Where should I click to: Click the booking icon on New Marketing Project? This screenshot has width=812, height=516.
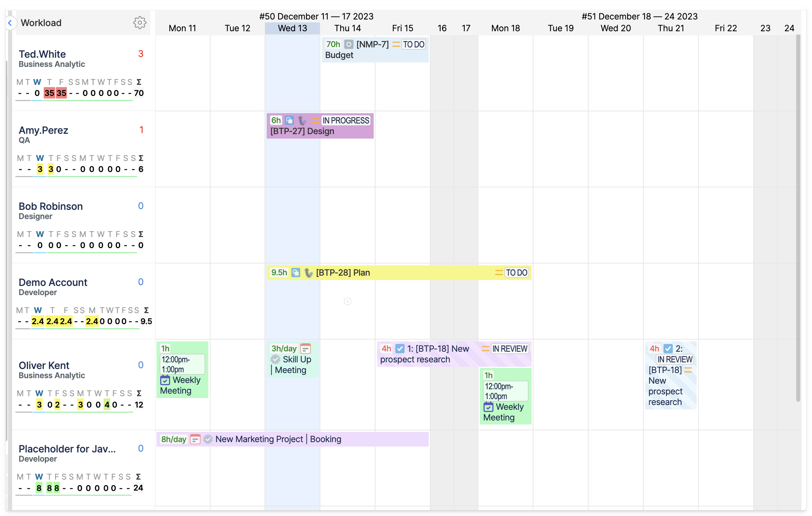pyautogui.click(x=195, y=439)
